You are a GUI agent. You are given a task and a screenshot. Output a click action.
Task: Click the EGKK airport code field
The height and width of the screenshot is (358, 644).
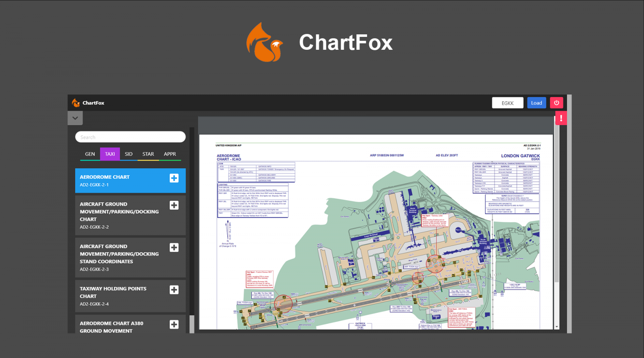pos(507,103)
